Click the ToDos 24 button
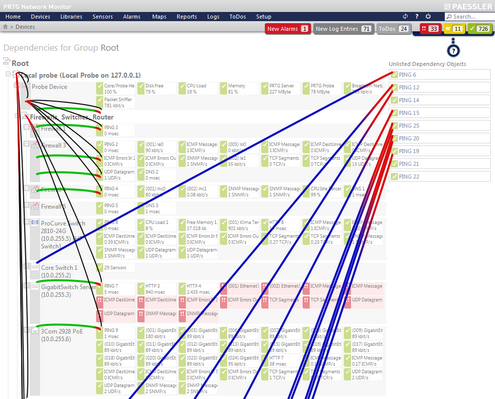The image size is (495, 399). tap(394, 29)
